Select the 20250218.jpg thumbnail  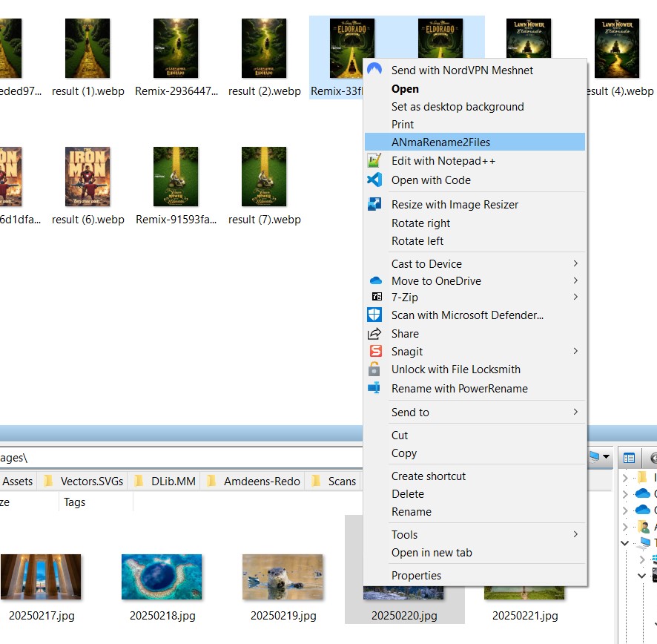pos(162,576)
